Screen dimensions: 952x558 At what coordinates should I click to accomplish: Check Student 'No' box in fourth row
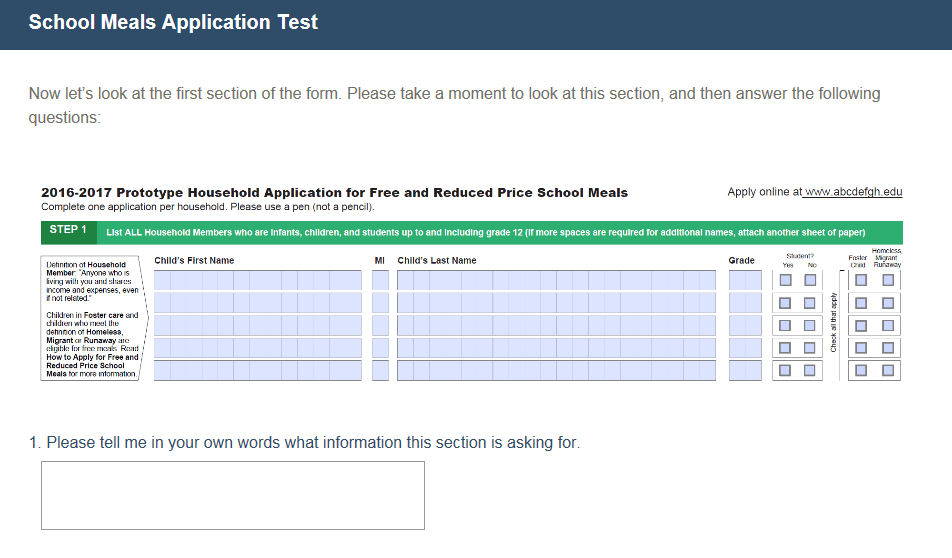click(810, 348)
